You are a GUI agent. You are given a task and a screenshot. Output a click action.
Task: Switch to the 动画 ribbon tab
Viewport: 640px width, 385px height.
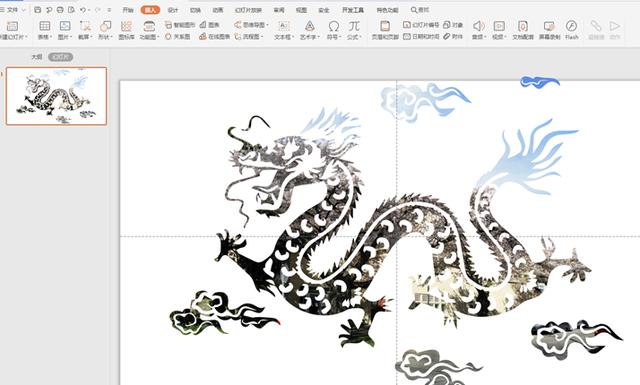coord(218,10)
